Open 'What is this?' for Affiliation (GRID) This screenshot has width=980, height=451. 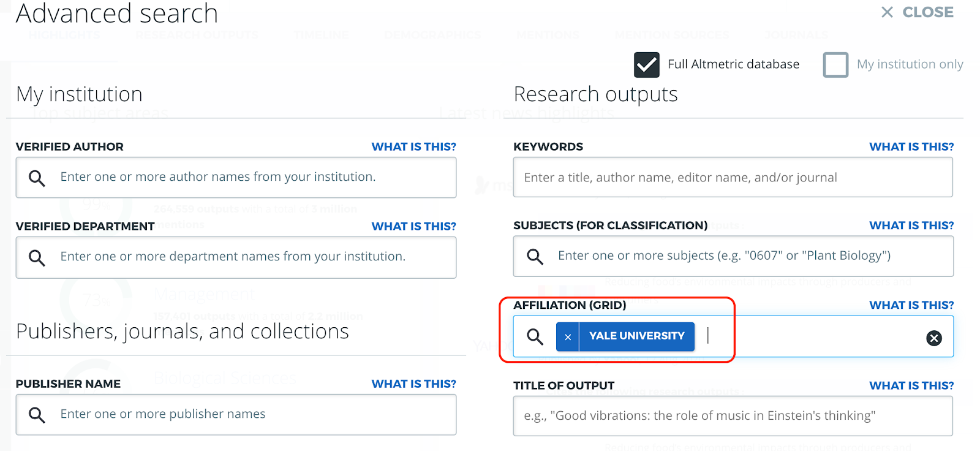(x=911, y=305)
